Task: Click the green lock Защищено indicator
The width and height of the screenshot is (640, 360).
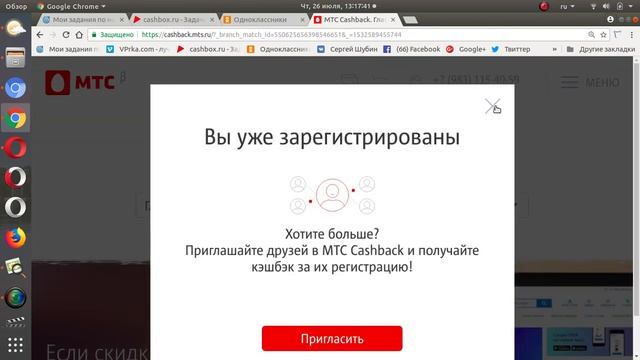Action: [113, 35]
